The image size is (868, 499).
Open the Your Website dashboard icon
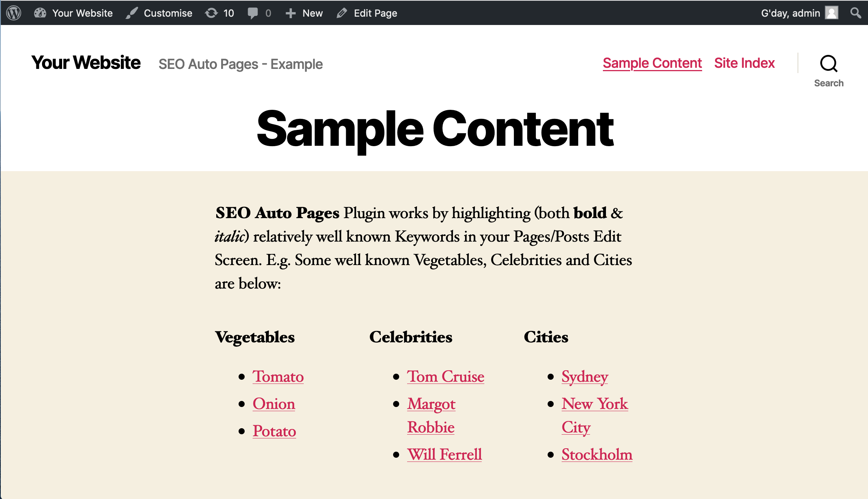[x=40, y=13]
